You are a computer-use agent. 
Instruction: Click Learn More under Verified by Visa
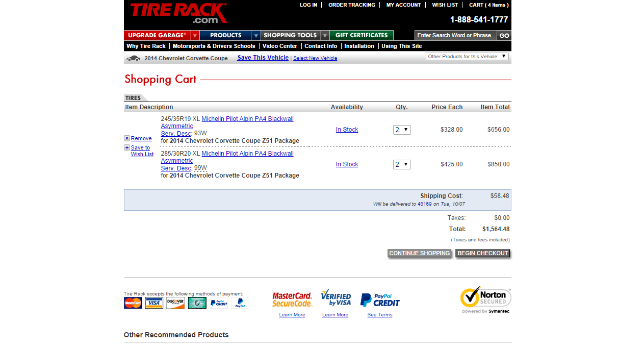coord(336,315)
